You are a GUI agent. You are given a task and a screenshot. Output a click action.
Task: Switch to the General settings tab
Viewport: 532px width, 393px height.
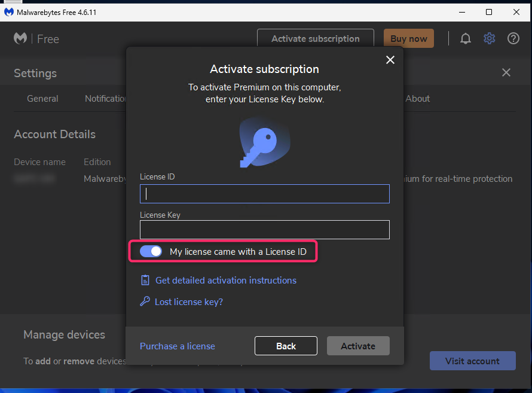pyautogui.click(x=43, y=99)
